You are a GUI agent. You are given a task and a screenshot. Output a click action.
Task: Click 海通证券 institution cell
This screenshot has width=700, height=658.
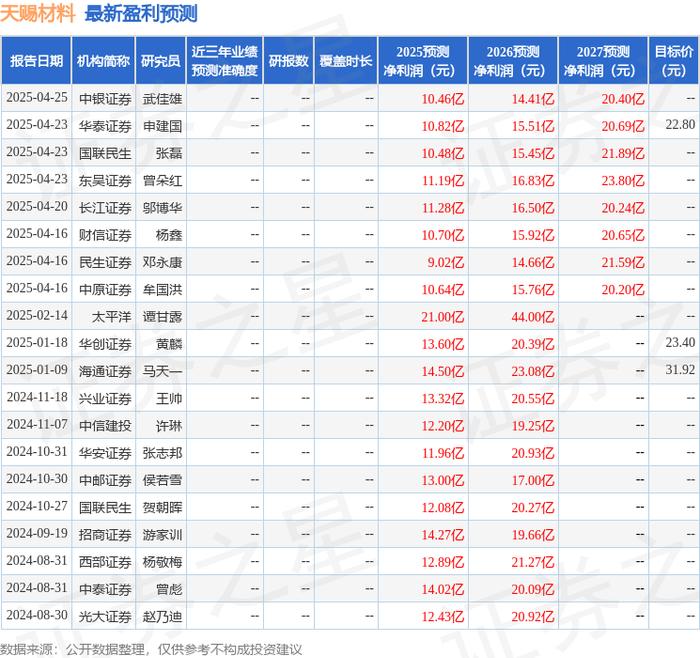[x=105, y=371]
